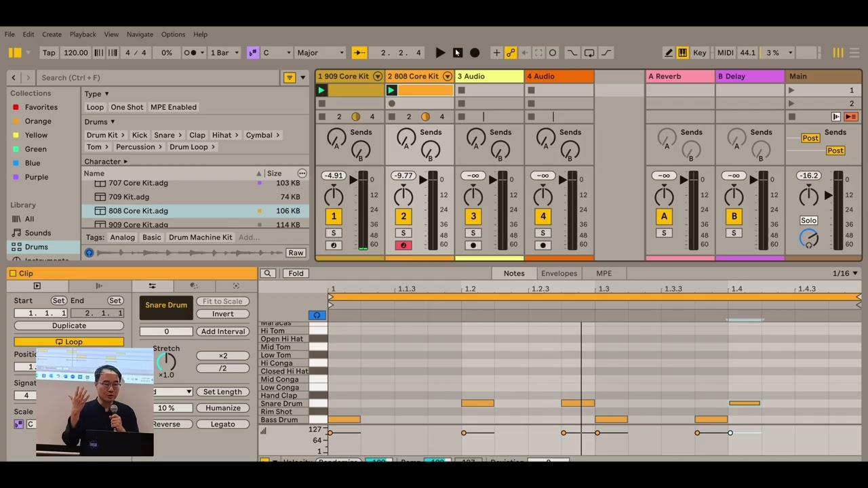Image resolution: width=868 pixels, height=488 pixels.
Task: Open the Playback menu
Action: pos(83,35)
